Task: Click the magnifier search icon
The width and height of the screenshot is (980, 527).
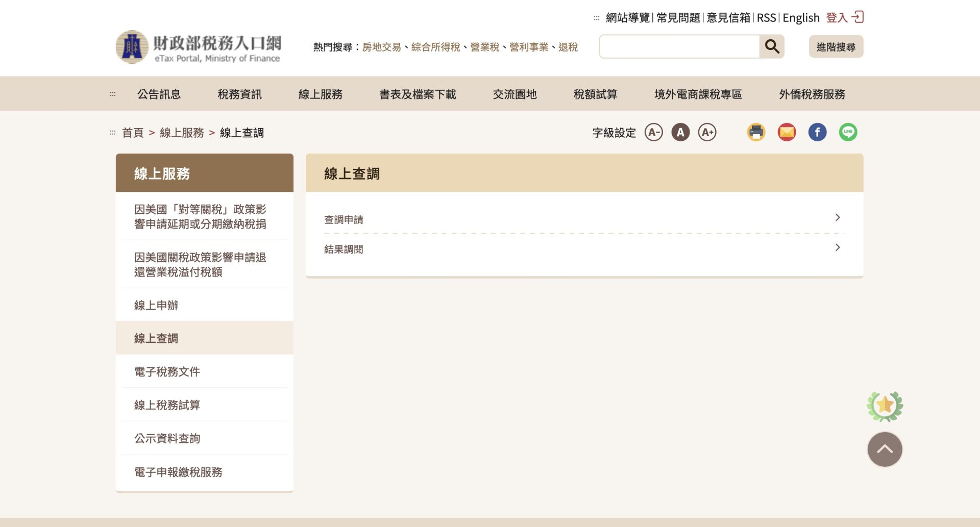Action: tap(771, 47)
